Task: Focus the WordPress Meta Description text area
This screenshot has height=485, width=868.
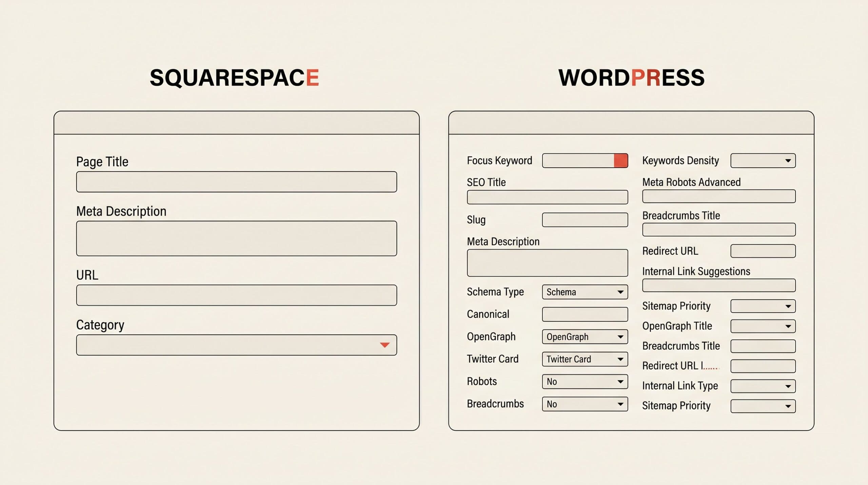Action: tap(547, 263)
